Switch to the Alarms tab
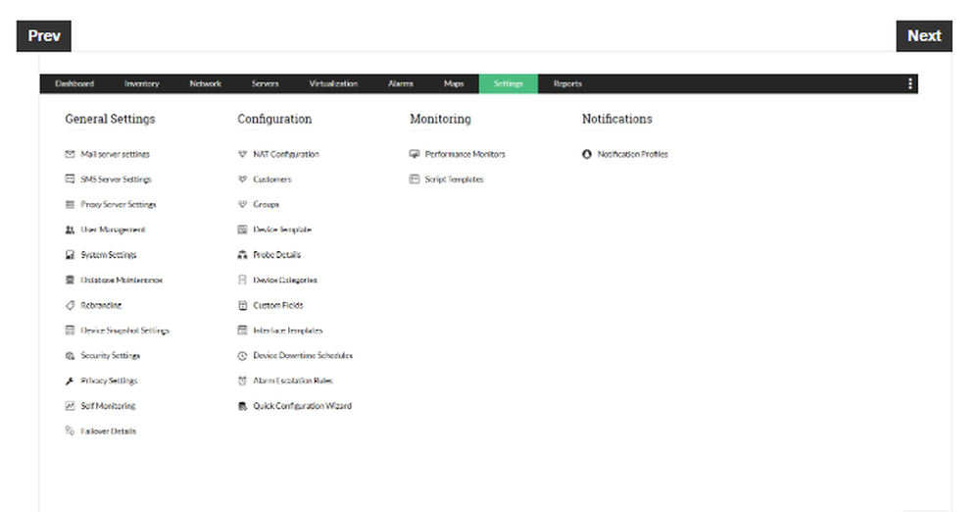Viewport: 980px width, 512px height. pyautogui.click(x=401, y=84)
